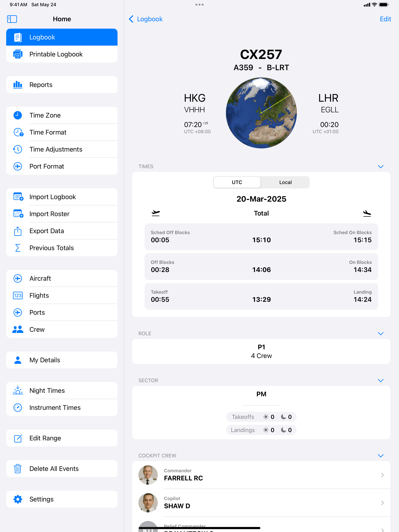Image resolution: width=399 pixels, height=532 pixels.
Task: Click the Logbook document icon
Action: click(x=18, y=37)
